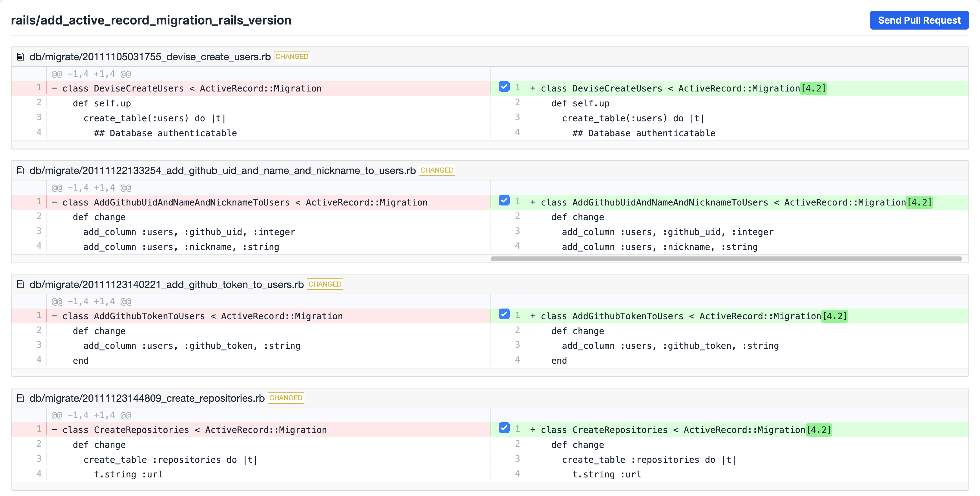Click right-side 'def self.up' line
Image resolution: width=980 pixels, height=496 pixels.
pos(580,103)
